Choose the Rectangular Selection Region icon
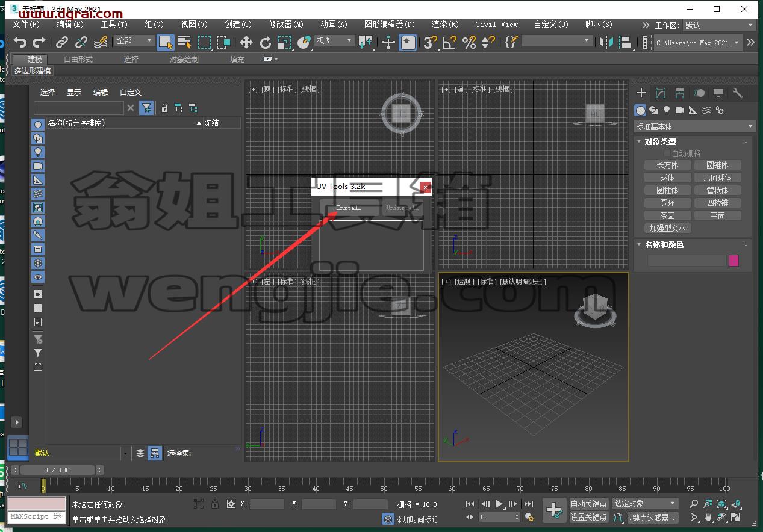 [204, 42]
